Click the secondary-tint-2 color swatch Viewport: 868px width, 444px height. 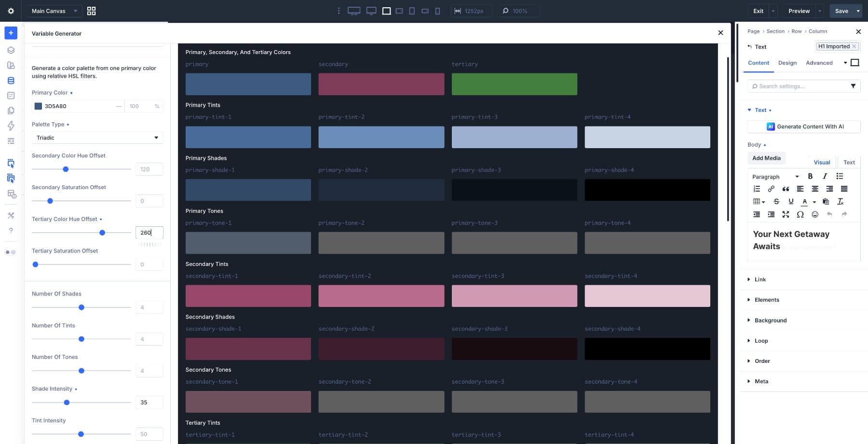[x=381, y=296]
